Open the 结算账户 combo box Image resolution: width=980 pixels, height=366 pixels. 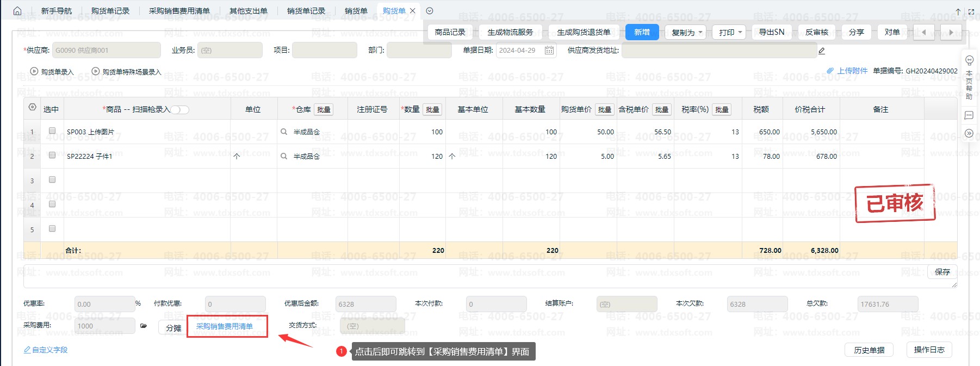click(627, 305)
